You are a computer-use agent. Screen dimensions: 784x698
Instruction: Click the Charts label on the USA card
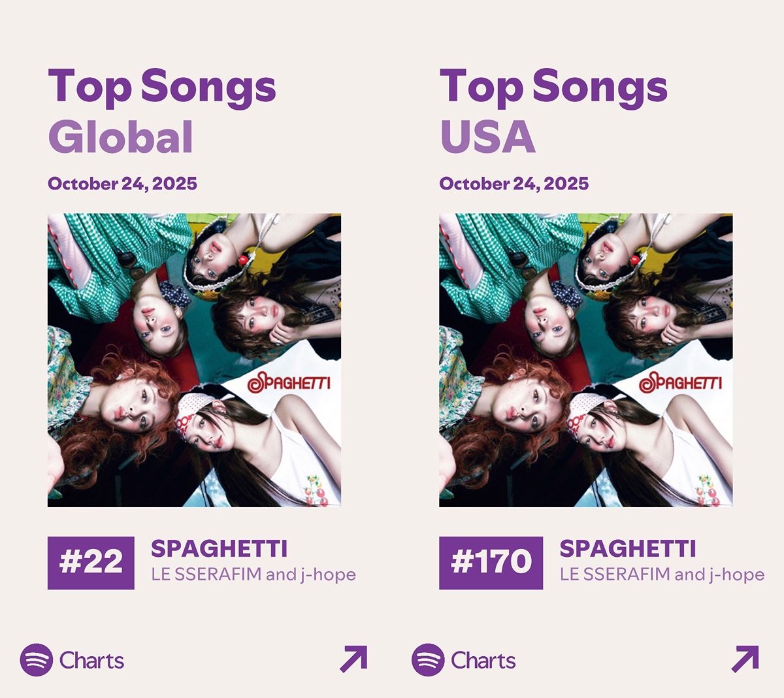click(483, 660)
